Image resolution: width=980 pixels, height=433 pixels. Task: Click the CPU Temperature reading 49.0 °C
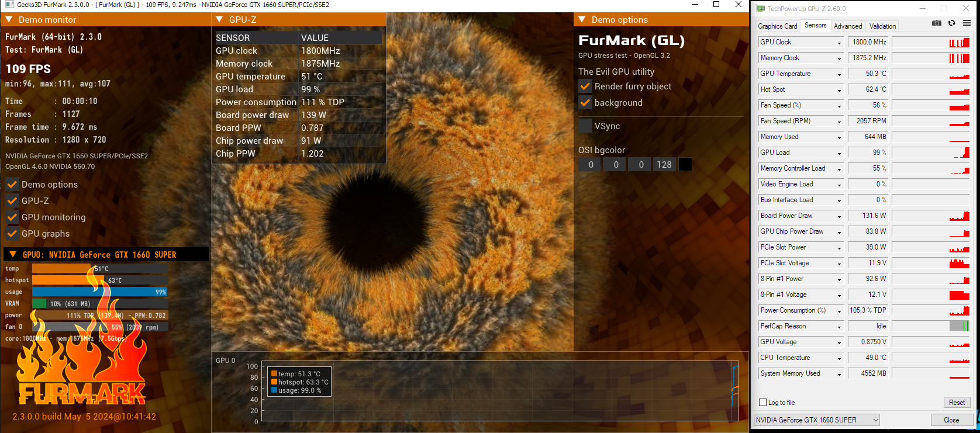tap(867, 358)
